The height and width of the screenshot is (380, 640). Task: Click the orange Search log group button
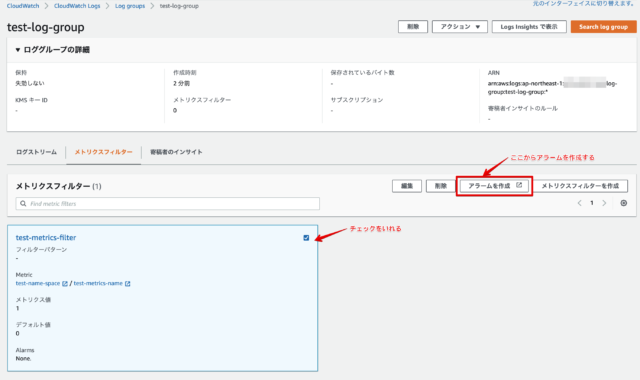603,27
